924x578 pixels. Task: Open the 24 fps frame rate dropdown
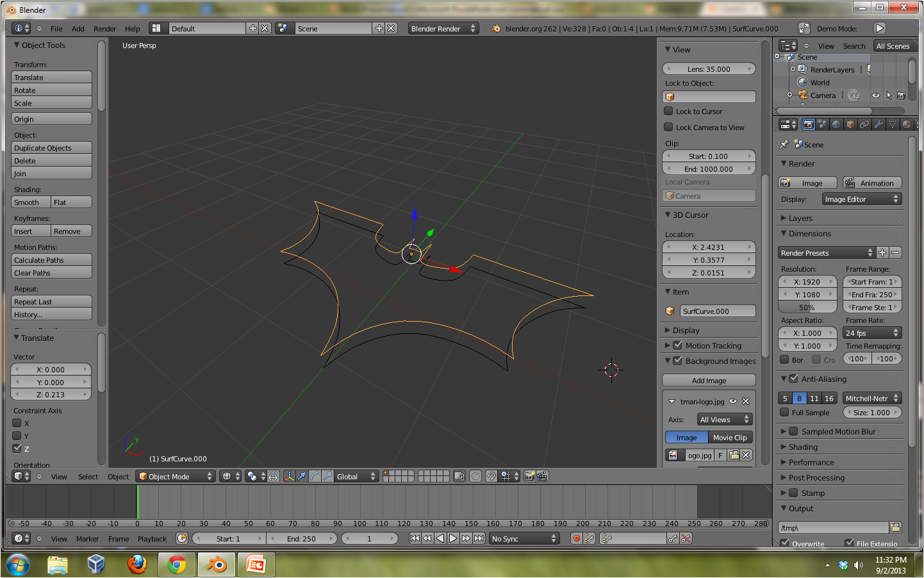coord(872,333)
